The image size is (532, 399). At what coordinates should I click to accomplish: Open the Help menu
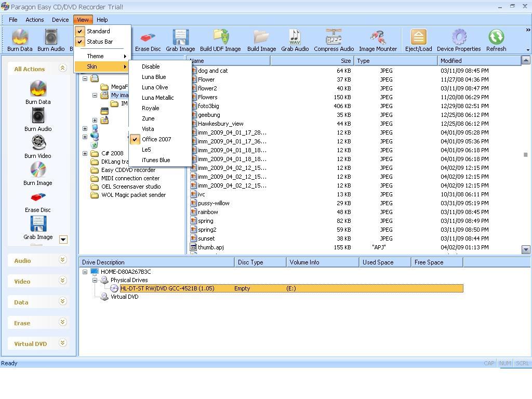point(102,20)
